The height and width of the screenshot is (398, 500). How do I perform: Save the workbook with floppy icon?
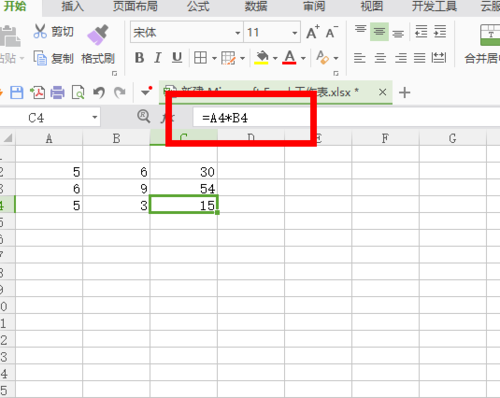(17, 92)
